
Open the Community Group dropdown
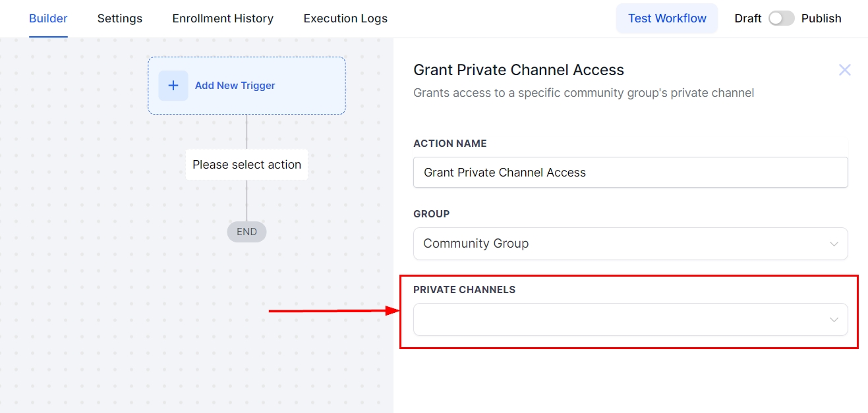coord(620,244)
